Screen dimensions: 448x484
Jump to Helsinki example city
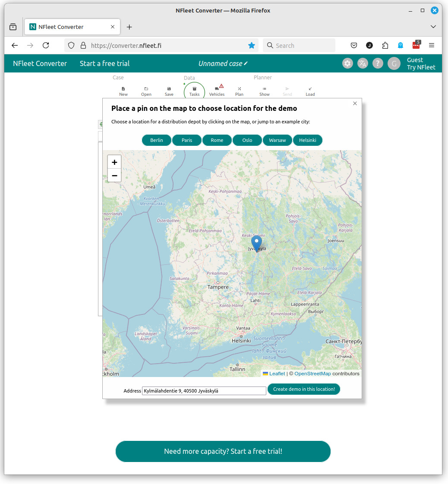[x=308, y=140]
